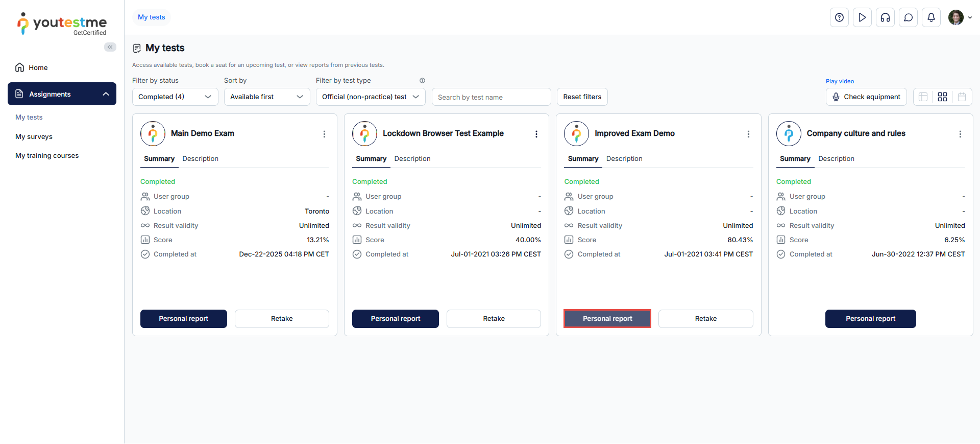The height and width of the screenshot is (444, 980).
Task: Open the Filter by status dropdown
Action: 175,97
